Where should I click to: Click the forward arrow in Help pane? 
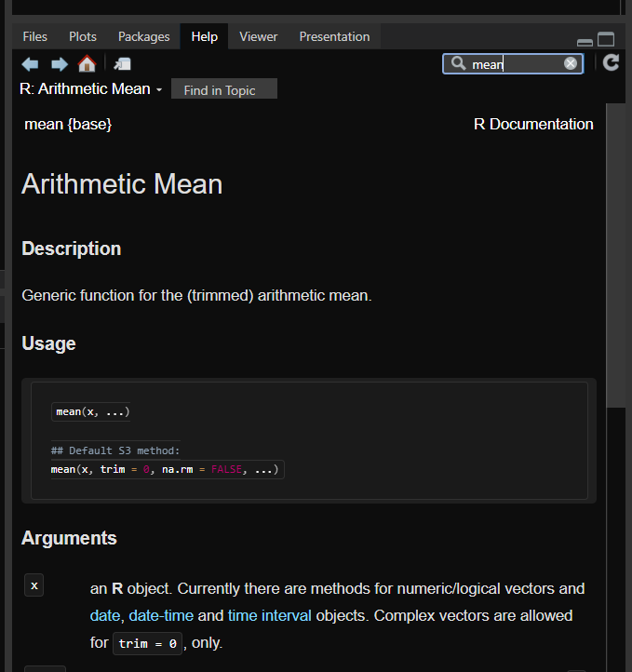59,64
